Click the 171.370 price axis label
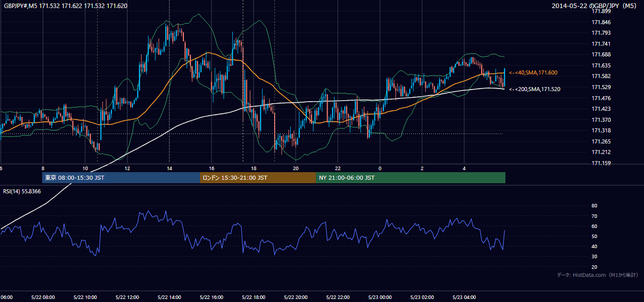 (x=601, y=120)
